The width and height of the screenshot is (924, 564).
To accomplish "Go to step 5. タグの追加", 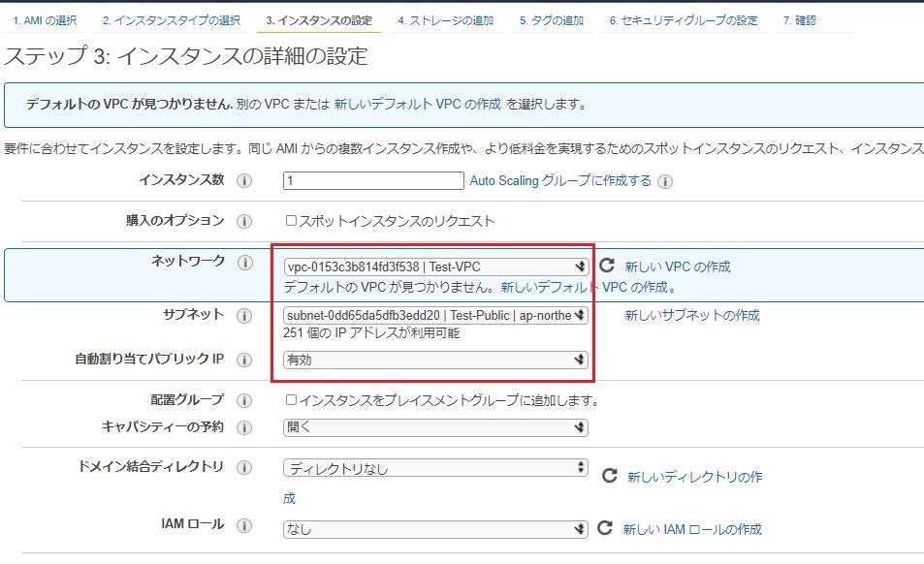I will click(x=552, y=20).
